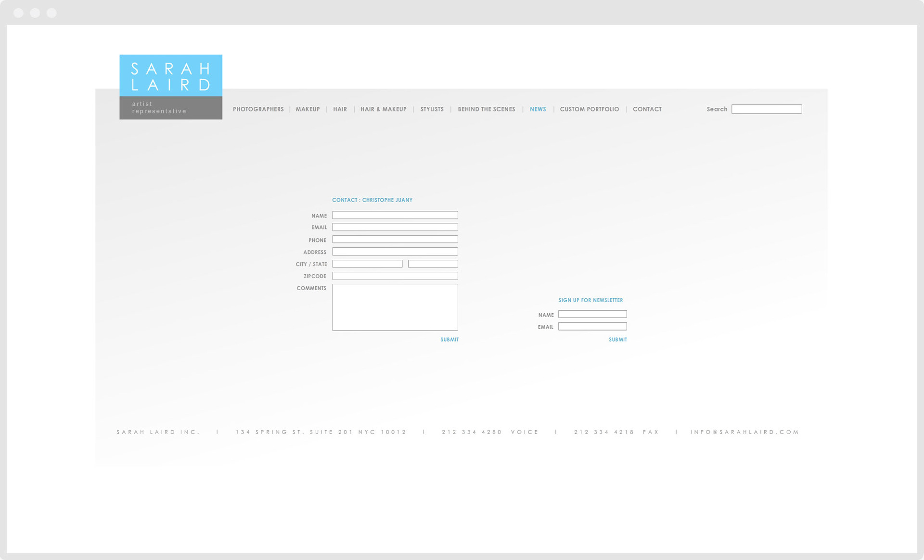
Task: Click the contact form Email field
Action: coord(395,227)
